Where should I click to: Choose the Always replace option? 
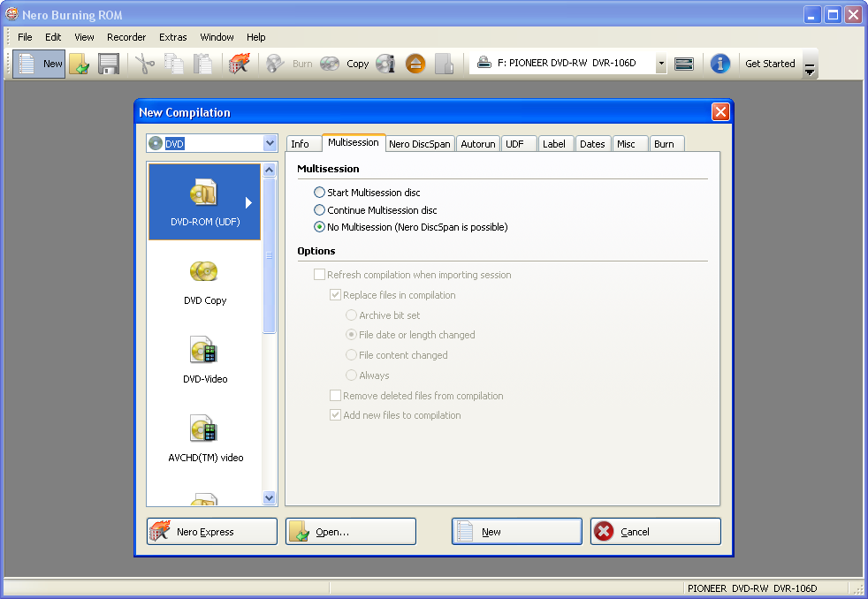[351, 375]
